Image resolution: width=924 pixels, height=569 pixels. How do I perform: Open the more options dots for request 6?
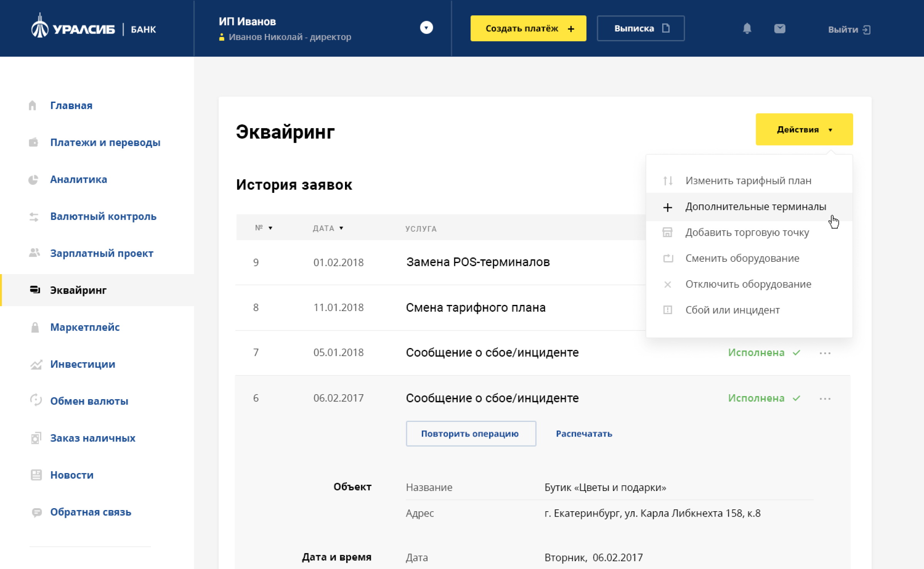click(x=825, y=398)
